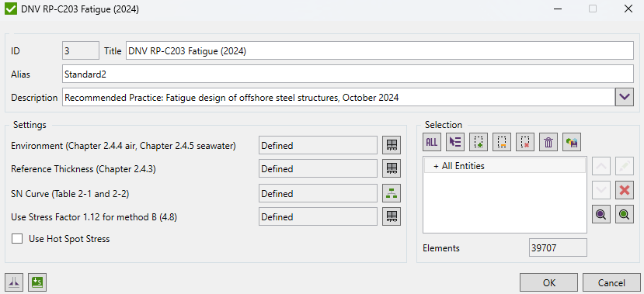Click green spreadsheet icon at bottom-left
The height and width of the screenshot is (294, 644).
(38, 282)
